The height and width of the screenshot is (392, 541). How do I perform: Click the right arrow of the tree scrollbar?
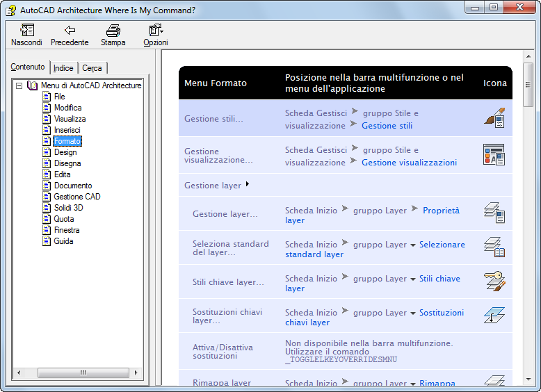point(136,373)
